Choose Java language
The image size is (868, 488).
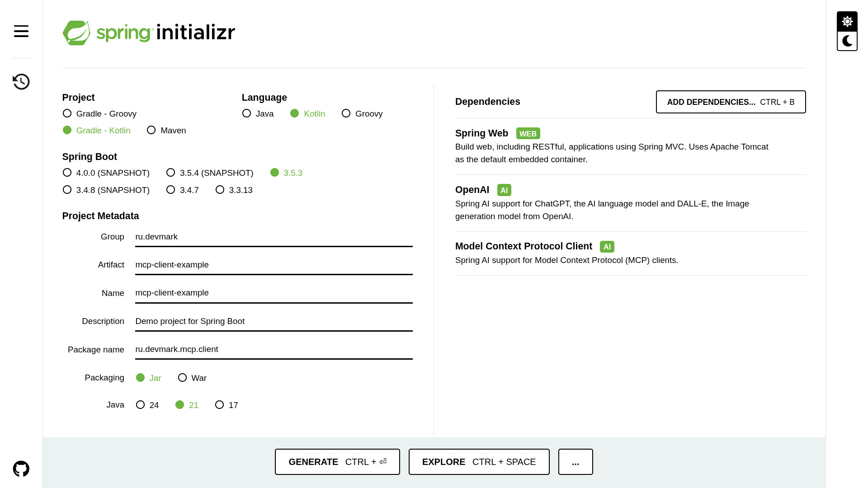pos(258,114)
